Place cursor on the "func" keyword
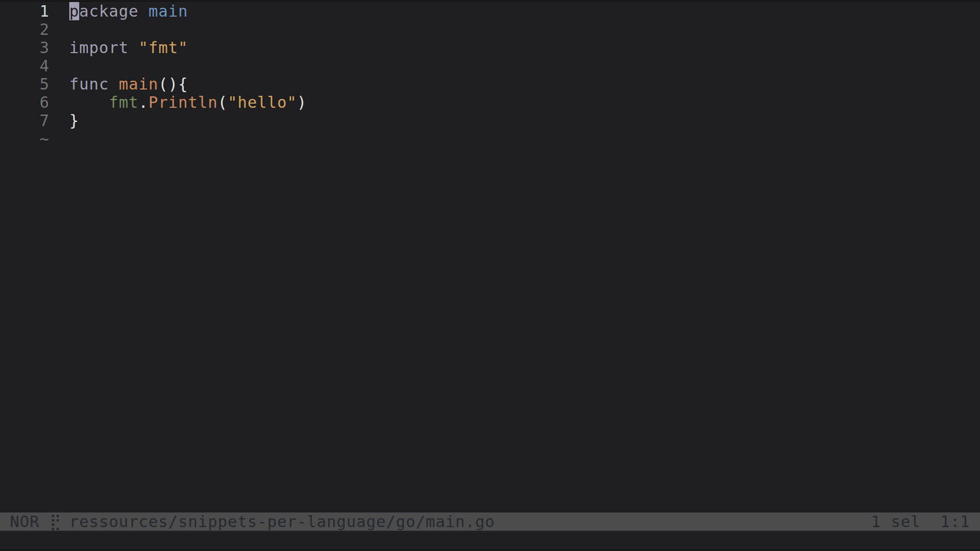The height and width of the screenshot is (551, 980). click(89, 84)
